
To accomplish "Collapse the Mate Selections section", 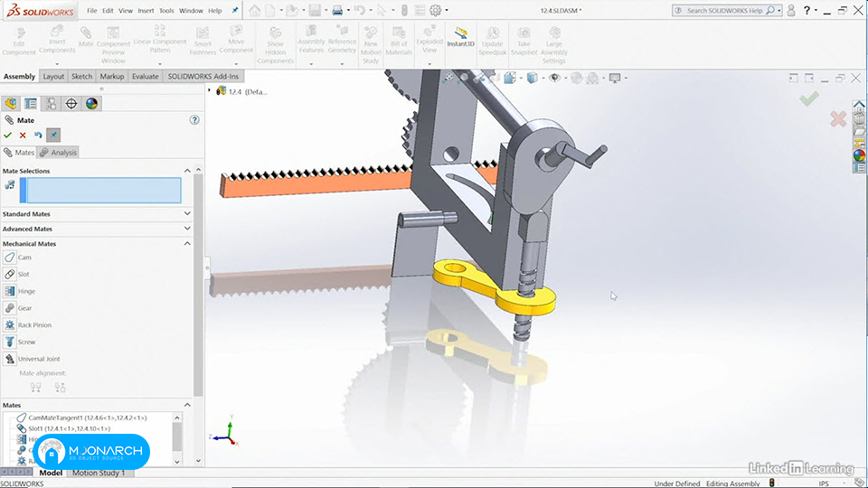I will point(187,171).
